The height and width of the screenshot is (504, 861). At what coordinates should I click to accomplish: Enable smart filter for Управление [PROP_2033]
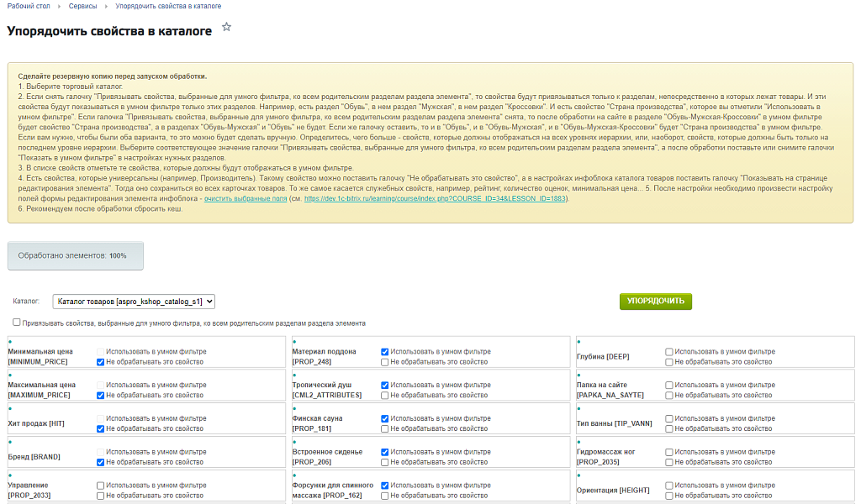tap(101, 486)
